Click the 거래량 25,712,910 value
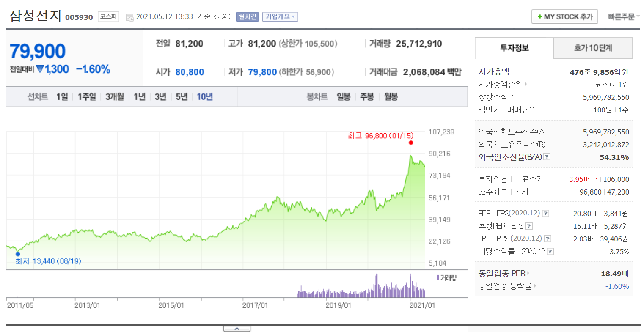The image size is (644, 332). tap(419, 44)
